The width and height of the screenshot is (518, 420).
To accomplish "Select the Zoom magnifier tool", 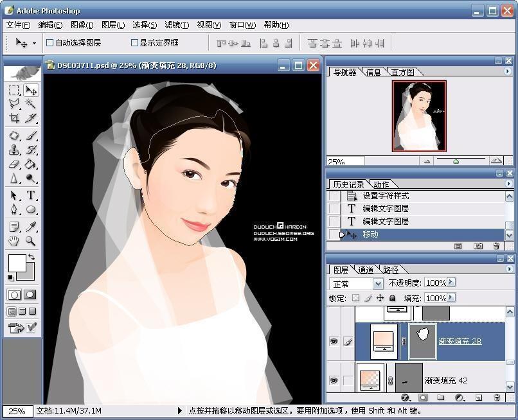I will coord(30,241).
